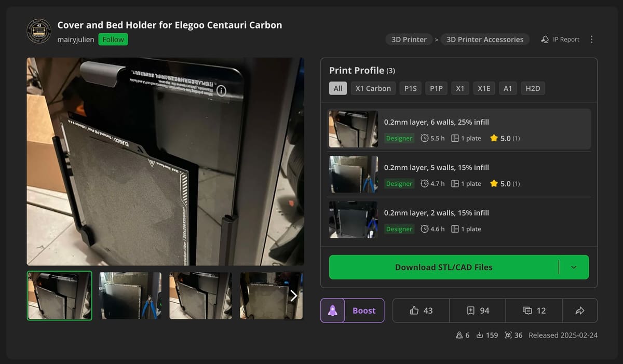Screen dimensions: 623x364
Task: Click the main model photo
Action: click(x=166, y=161)
